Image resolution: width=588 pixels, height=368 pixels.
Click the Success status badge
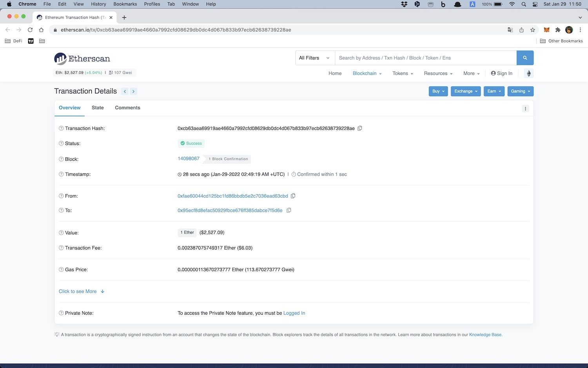(x=191, y=144)
